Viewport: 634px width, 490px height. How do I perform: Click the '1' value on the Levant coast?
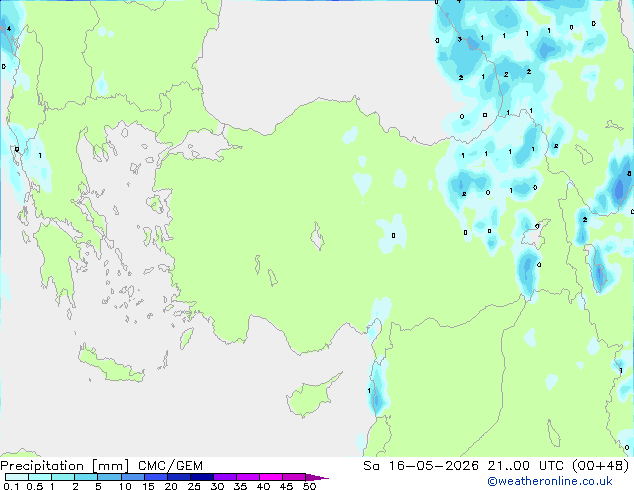click(x=369, y=391)
